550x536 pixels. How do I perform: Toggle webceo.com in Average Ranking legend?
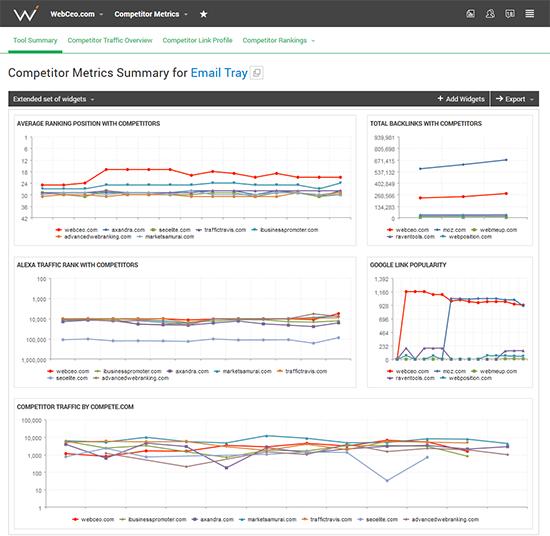[76, 230]
